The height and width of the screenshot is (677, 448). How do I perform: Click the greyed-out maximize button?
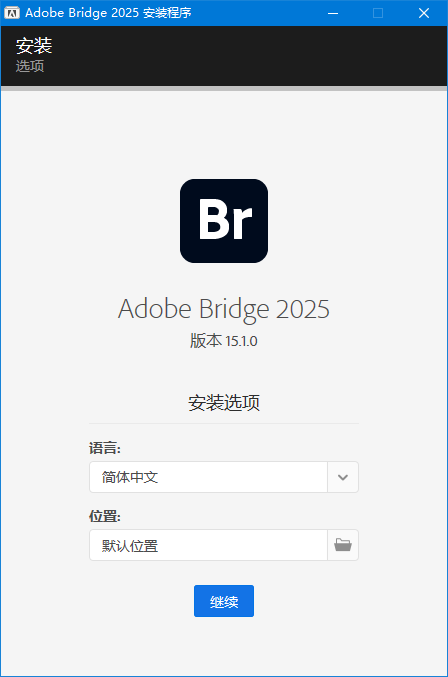pyautogui.click(x=378, y=13)
